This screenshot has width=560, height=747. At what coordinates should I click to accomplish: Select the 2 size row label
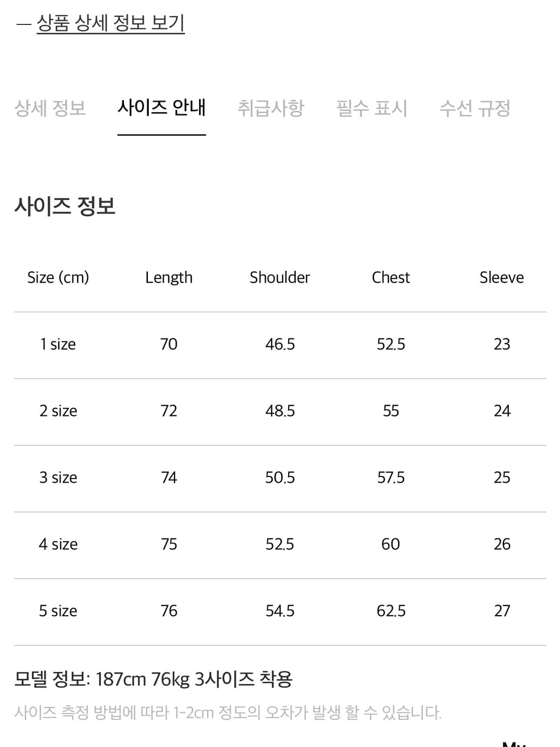point(59,410)
